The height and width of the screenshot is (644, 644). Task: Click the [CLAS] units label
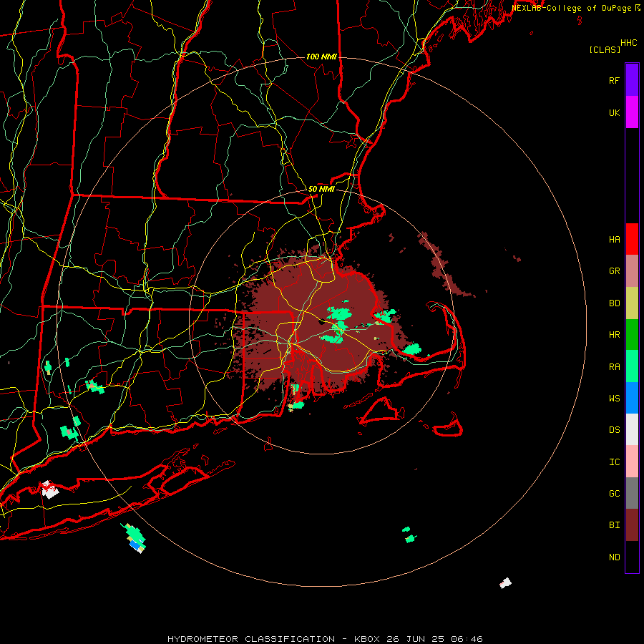click(604, 49)
